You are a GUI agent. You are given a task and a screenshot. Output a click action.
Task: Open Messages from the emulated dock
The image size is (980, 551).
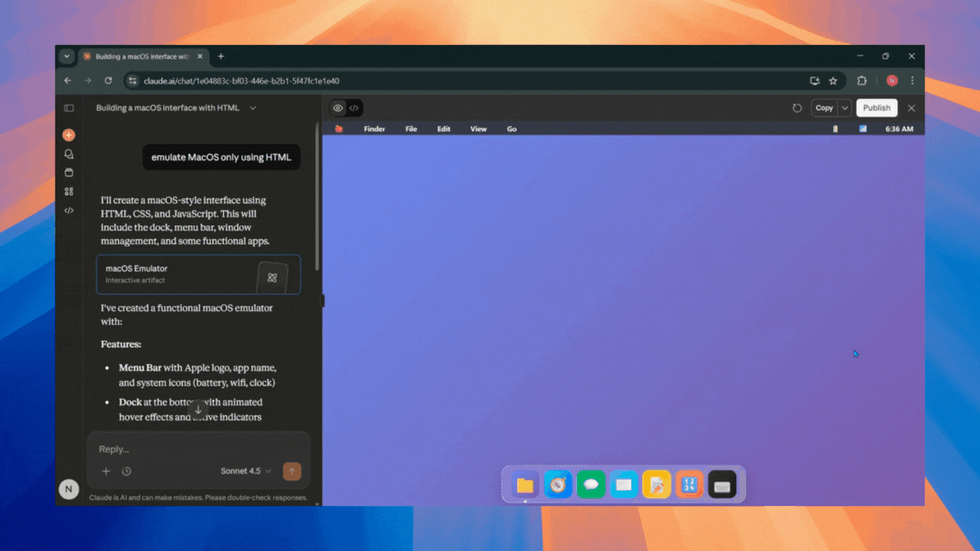[x=591, y=485]
